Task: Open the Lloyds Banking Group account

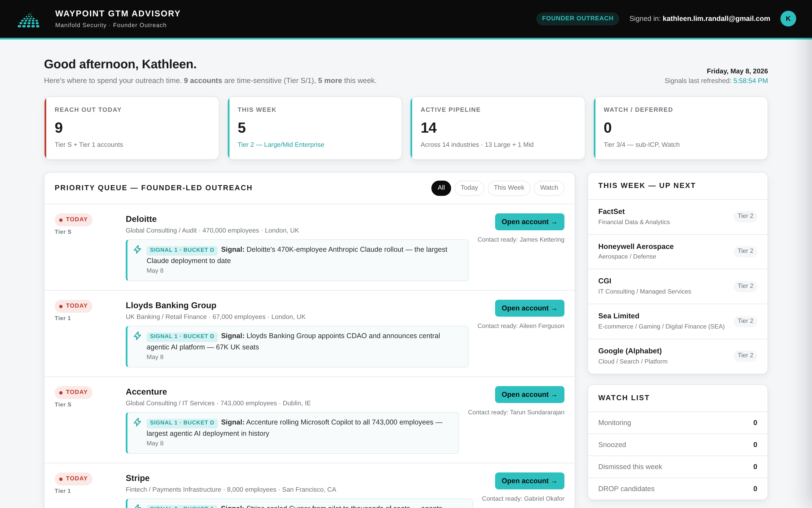Action: [x=529, y=308]
